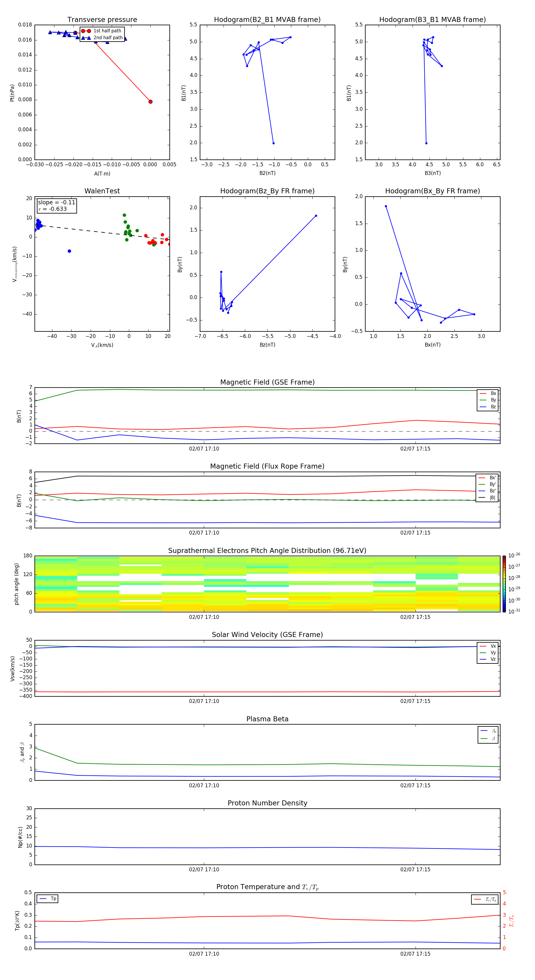
Task: Click the "Bx" entry in GSE legend
Action: pos(488,393)
